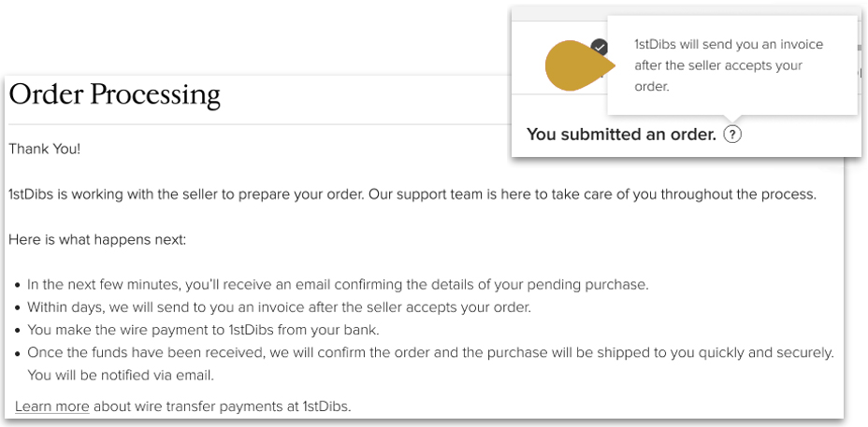Click the tooltip caret above the question mark
This screenshot has height=427, width=868.
click(x=732, y=119)
